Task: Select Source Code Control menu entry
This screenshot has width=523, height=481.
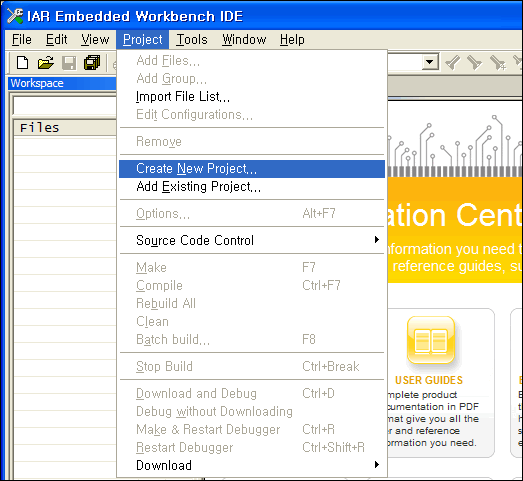Action: [x=252, y=240]
